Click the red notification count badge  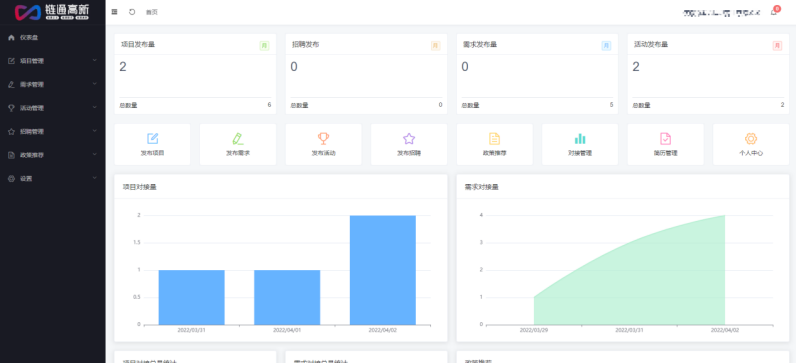(x=777, y=9)
